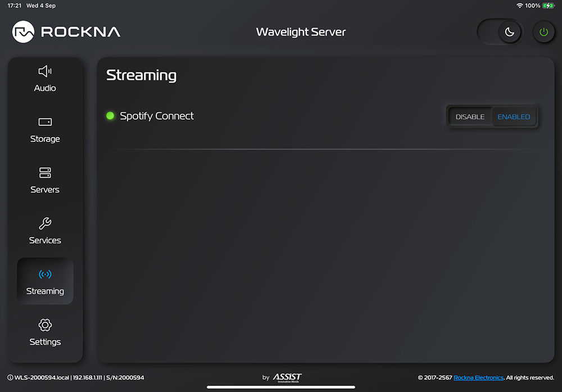Select DISABLE for Spotify Connect
Screen dimensions: 562x392
coord(470,117)
